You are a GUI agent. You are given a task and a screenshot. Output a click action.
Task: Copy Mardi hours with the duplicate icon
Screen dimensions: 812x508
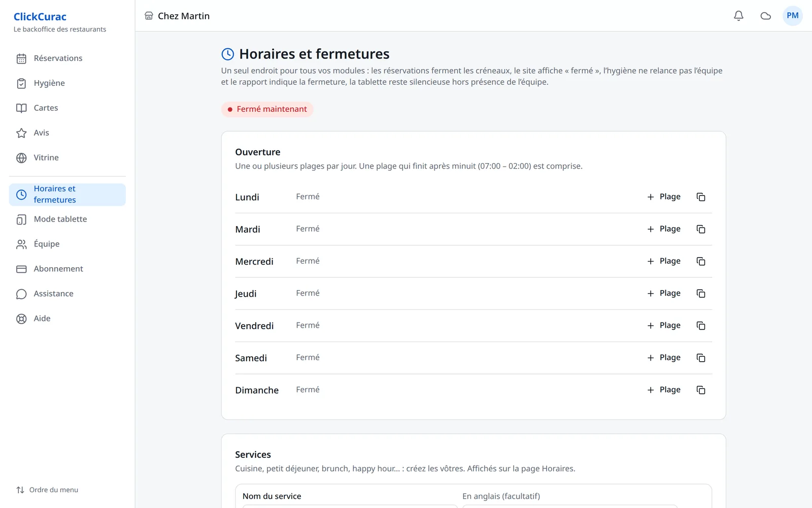point(701,229)
